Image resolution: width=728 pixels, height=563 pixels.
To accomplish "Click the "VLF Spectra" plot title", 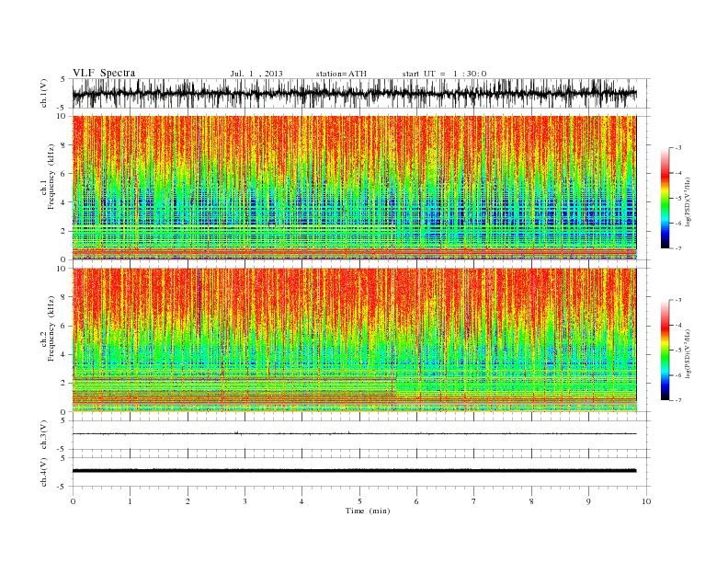I will 104,73.
